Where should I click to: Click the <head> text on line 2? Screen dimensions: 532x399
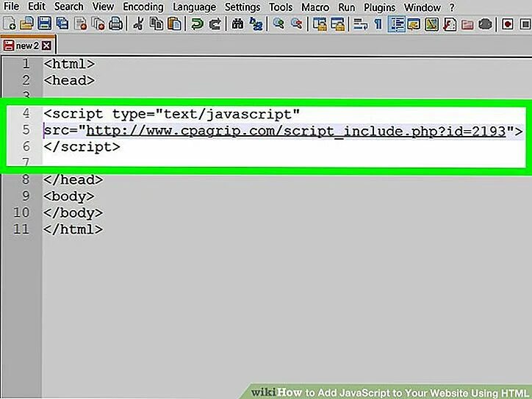pos(69,80)
